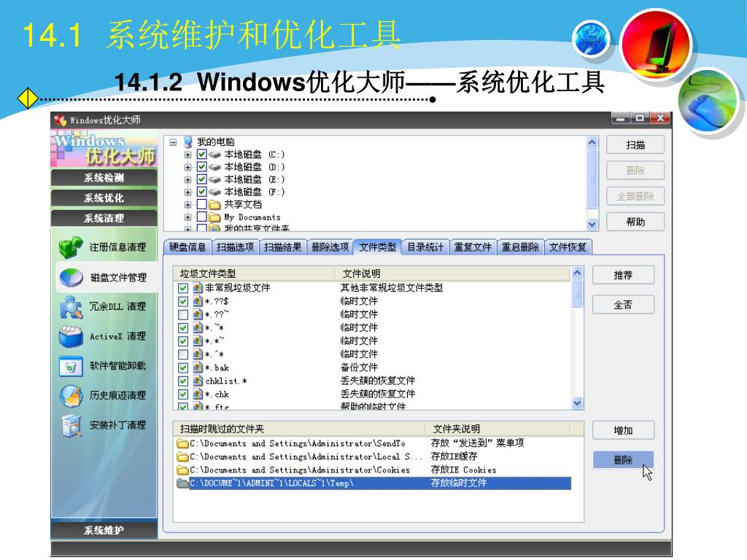The image size is (747, 560).
Task: Open 软件智能卸载 uninstall icon
Action: pyautogui.click(x=71, y=366)
